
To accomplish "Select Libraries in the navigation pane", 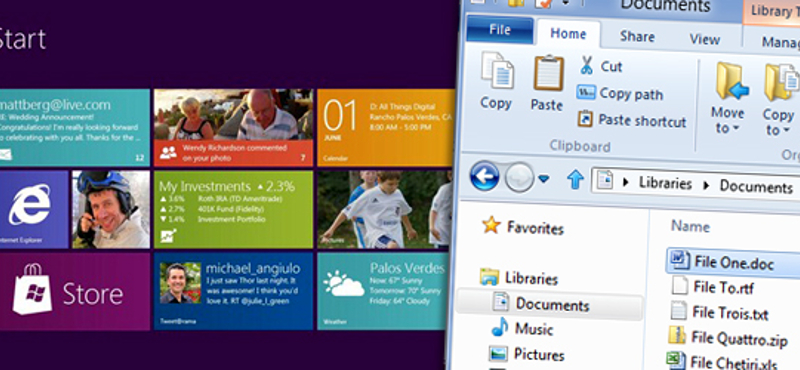I will pos(531,279).
